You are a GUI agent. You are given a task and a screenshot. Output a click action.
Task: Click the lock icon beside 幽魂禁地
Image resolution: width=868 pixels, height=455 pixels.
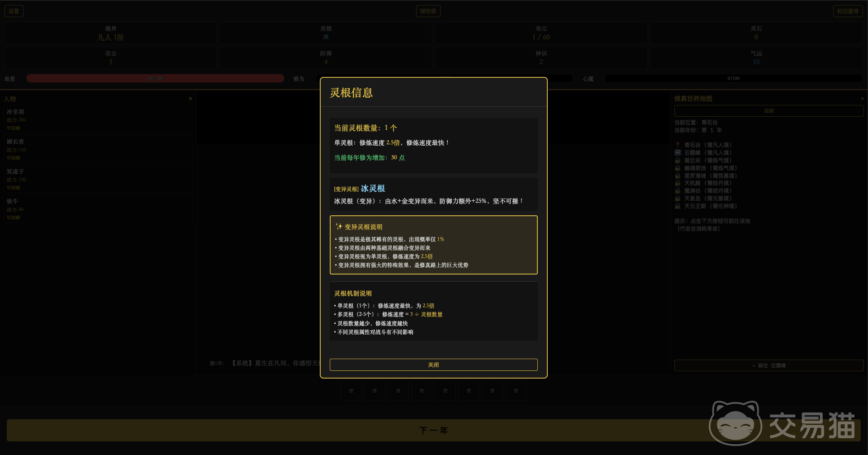tap(678, 168)
